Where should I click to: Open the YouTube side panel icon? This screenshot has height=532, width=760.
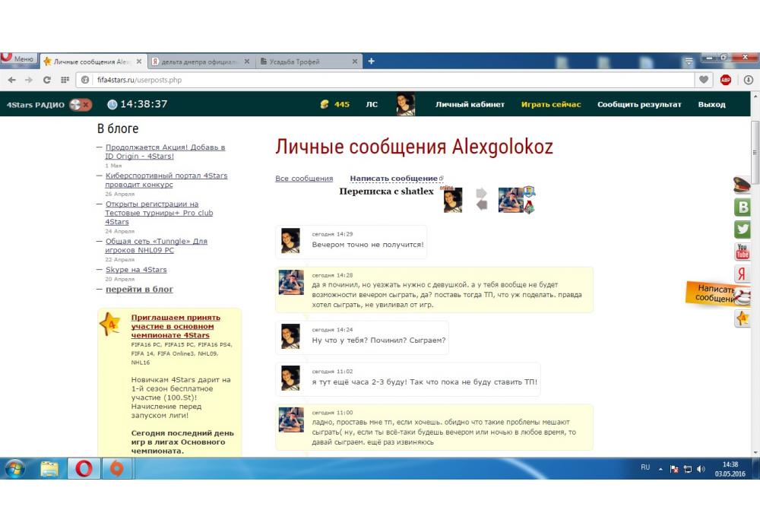[x=743, y=252]
